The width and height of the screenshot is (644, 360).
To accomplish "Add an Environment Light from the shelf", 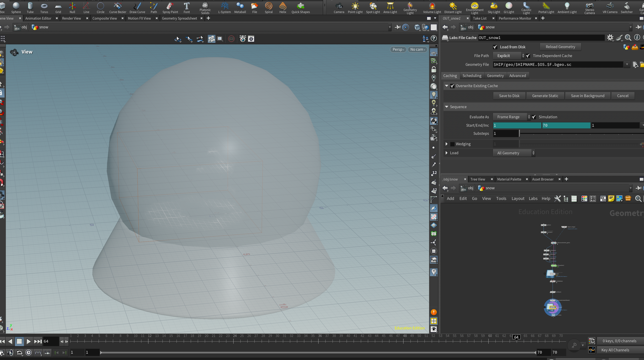I will (474, 8).
